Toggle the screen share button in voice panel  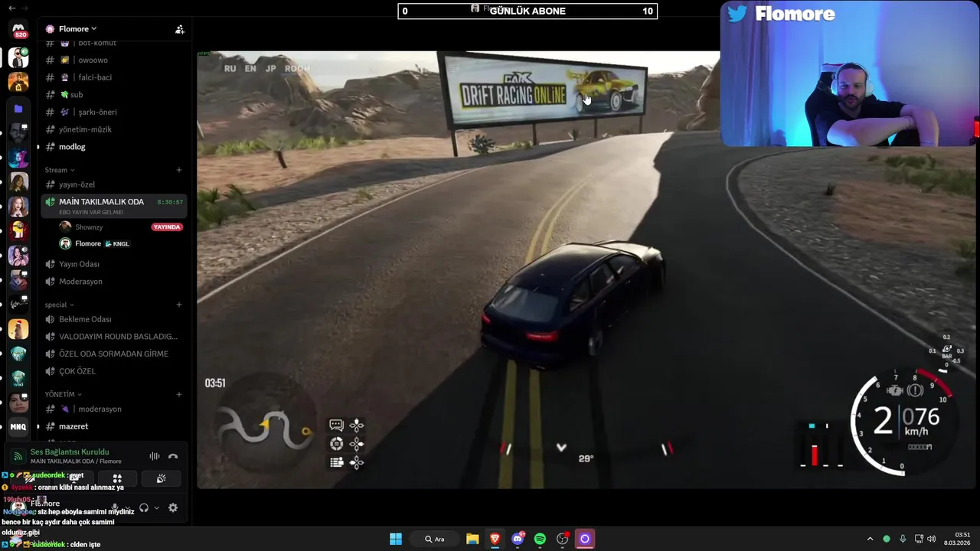[73, 478]
